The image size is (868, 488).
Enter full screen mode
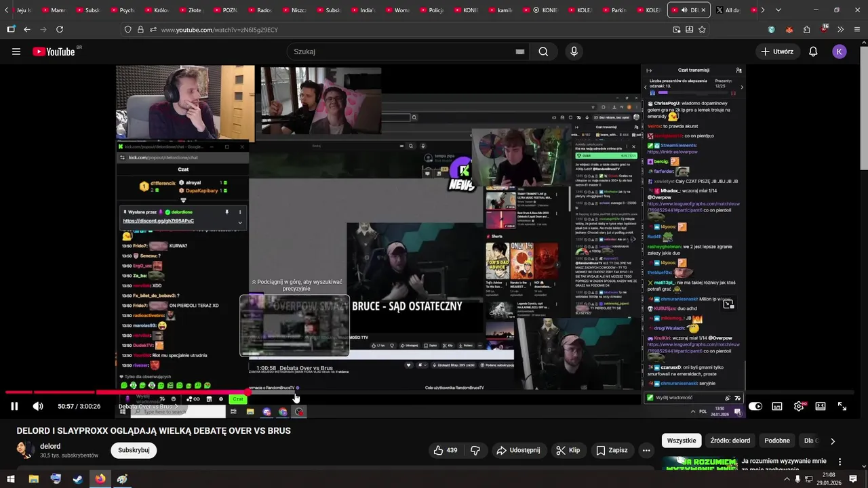pyautogui.click(x=842, y=406)
